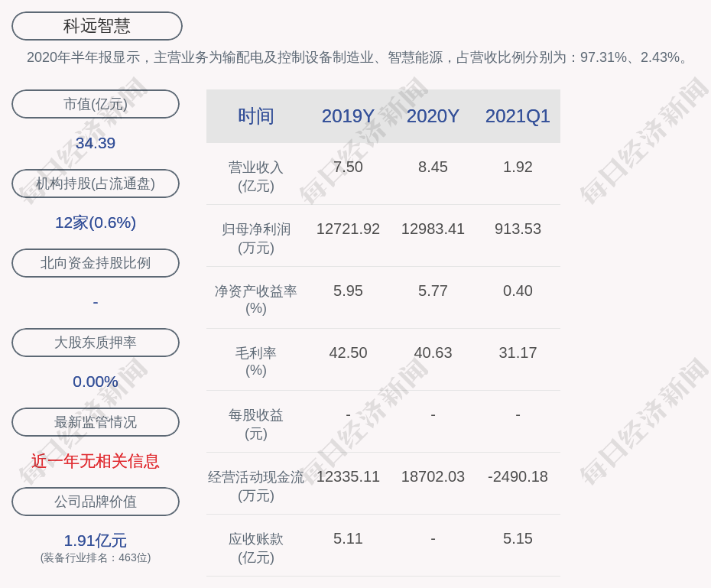Select the 2021Q1 column header
Screen dimensions: 711x588
(518, 116)
